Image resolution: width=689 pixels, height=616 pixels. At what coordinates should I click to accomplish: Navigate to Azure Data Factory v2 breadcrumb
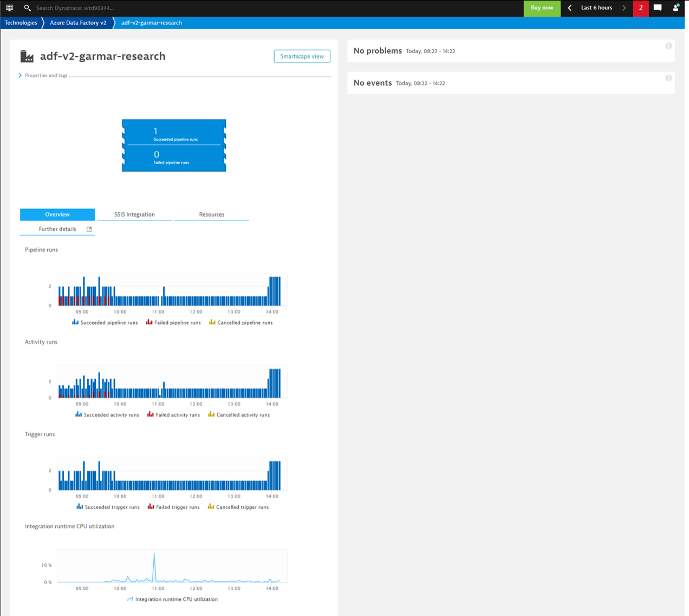point(78,23)
